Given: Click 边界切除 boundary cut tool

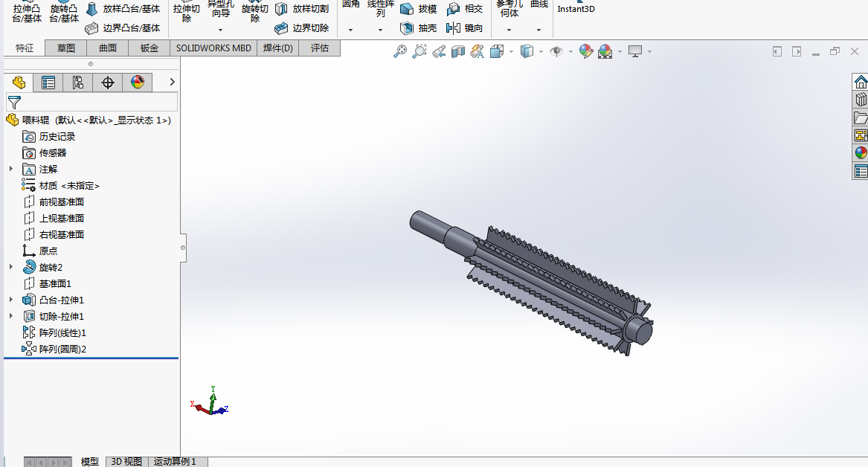Looking at the screenshot, I should (302, 28).
